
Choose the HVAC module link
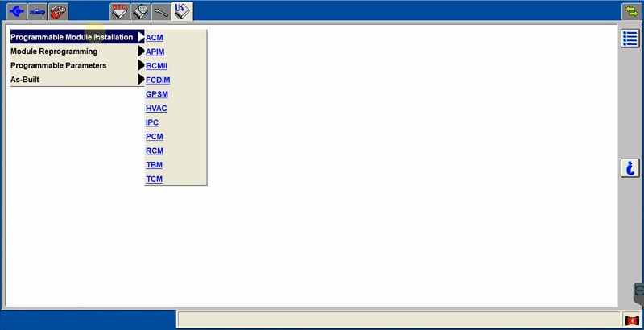pos(156,109)
